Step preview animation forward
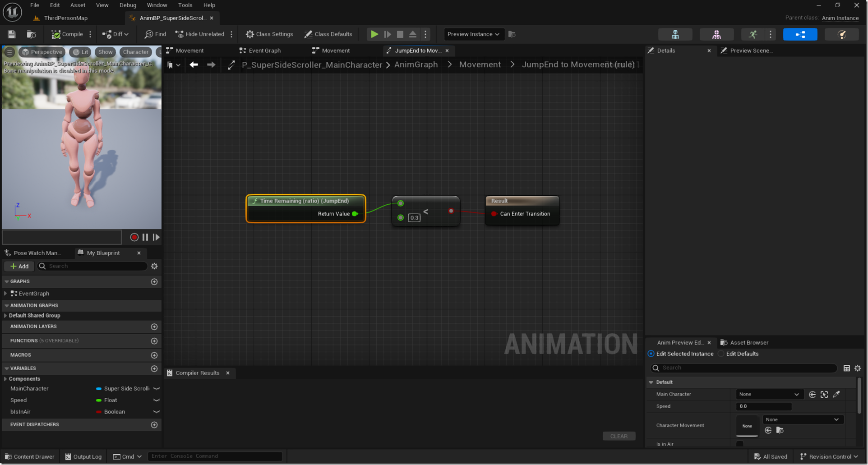The height and width of the screenshot is (465, 868). (156, 237)
